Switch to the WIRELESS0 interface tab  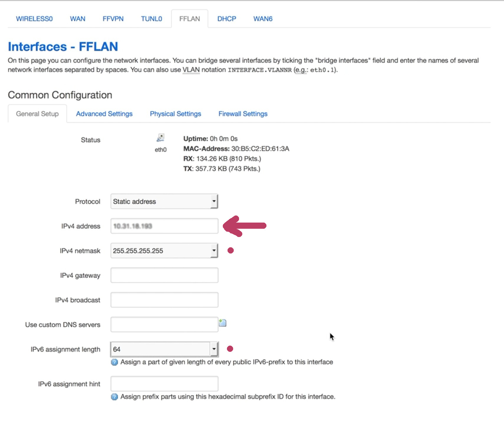pos(34,19)
